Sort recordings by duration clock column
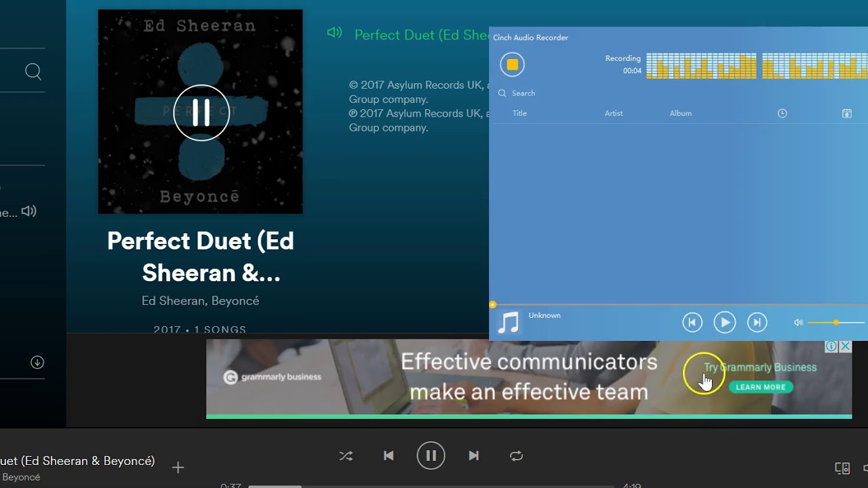Screen dimensions: 868x488 point(782,113)
